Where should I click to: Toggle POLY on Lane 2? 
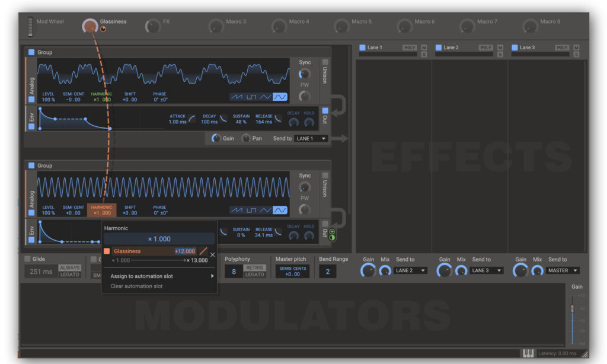485,47
